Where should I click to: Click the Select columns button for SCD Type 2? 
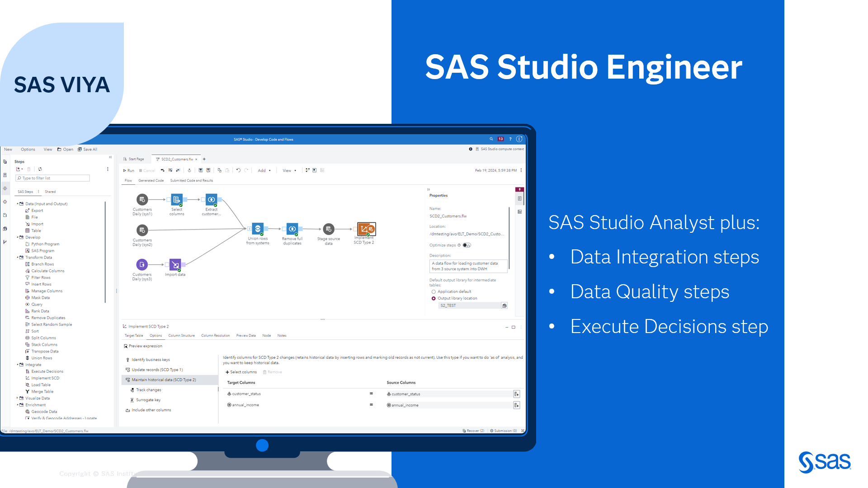click(x=241, y=372)
